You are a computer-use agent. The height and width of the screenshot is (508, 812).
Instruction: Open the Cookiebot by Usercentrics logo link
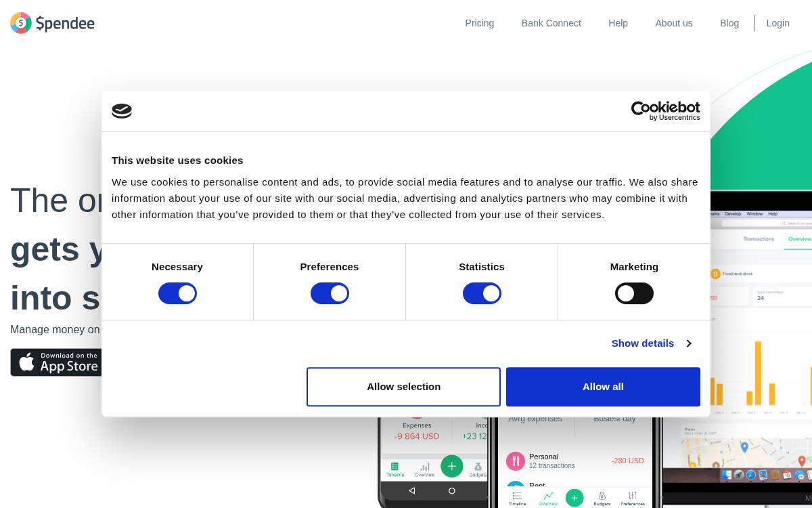(x=666, y=111)
